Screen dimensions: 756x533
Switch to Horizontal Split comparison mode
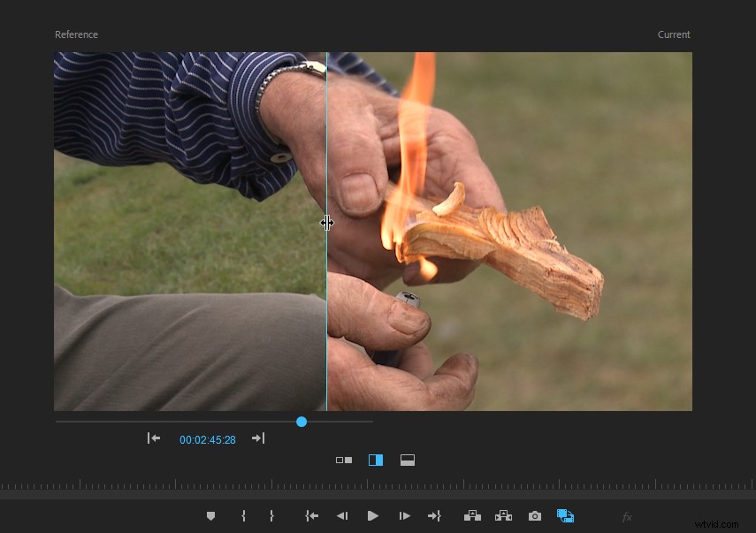(x=407, y=460)
